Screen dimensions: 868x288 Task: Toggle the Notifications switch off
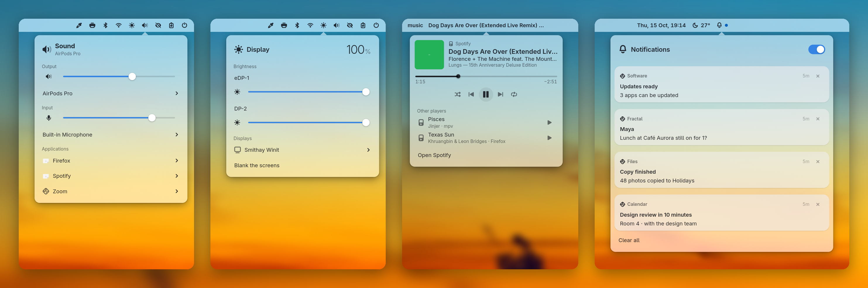point(816,49)
